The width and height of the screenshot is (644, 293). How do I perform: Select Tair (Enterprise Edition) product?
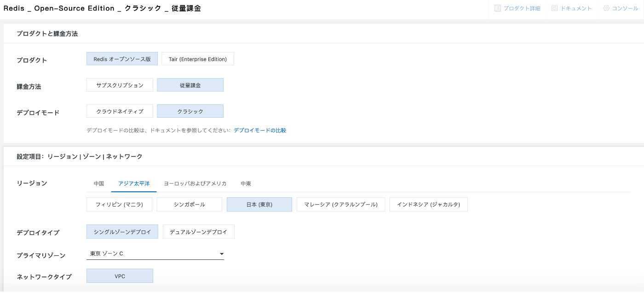[x=197, y=59]
